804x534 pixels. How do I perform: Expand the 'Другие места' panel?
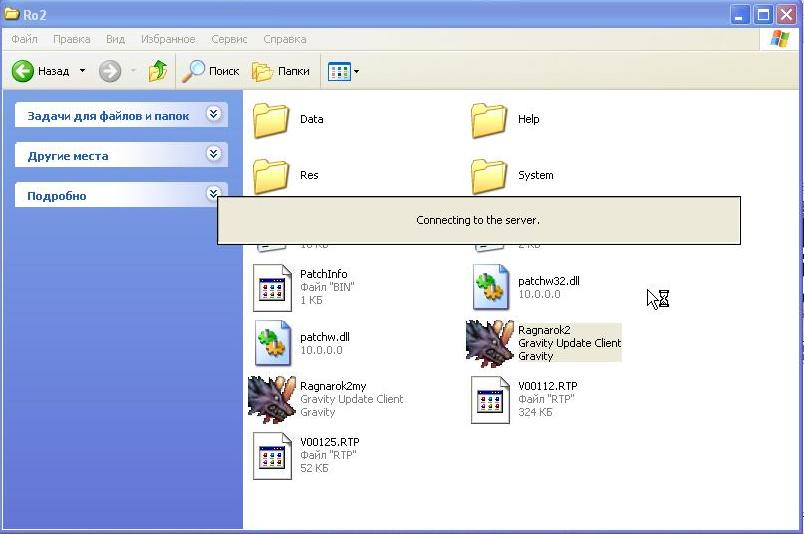(213, 155)
